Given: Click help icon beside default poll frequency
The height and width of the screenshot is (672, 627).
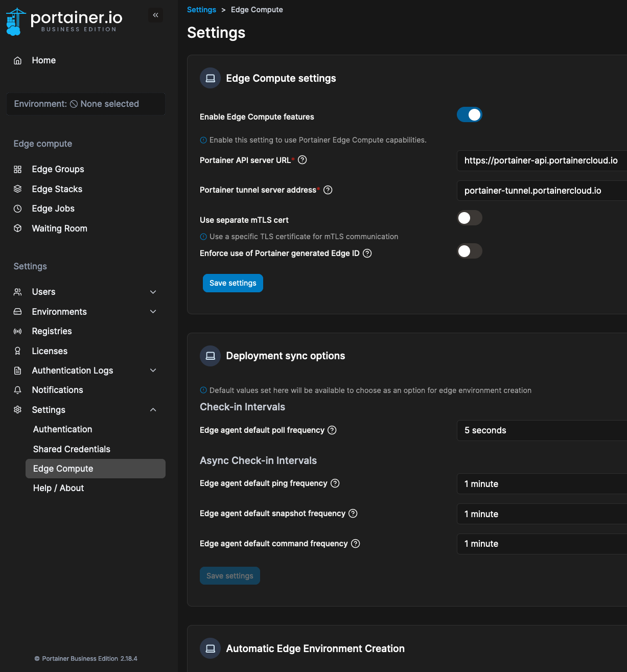Looking at the screenshot, I should [332, 430].
